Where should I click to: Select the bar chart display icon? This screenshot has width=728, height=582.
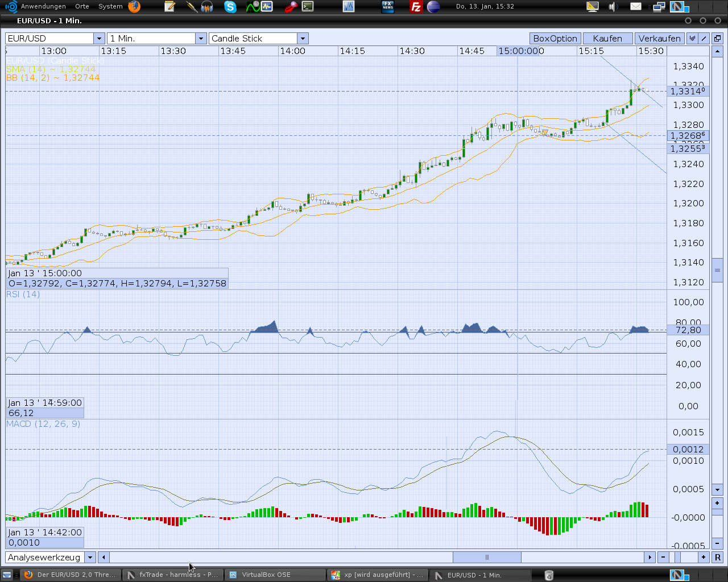692,38
